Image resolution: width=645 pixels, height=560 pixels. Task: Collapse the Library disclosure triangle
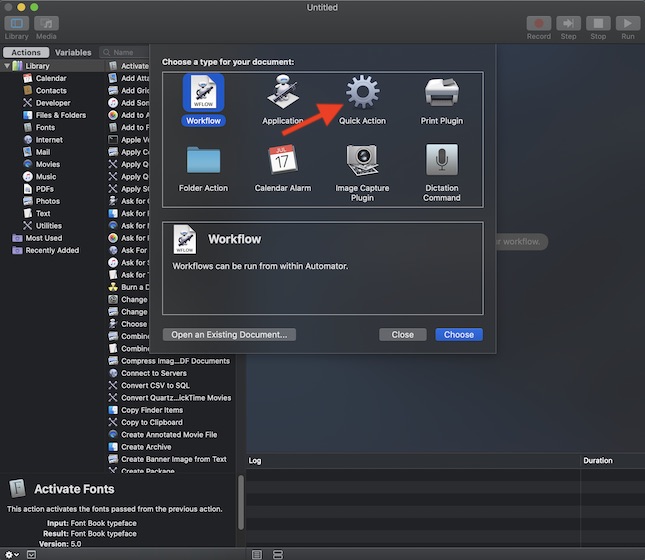click(x=7, y=66)
